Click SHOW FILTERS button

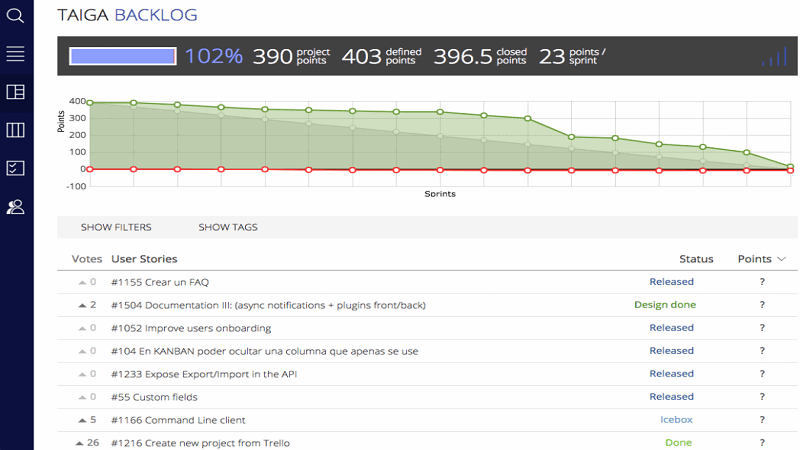click(x=116, y=227)
